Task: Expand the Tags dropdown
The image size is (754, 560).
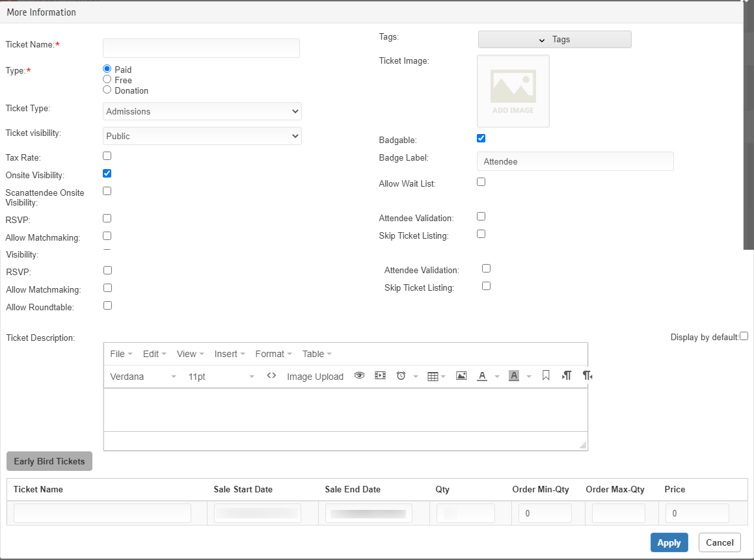Action: tap(554, 40)
